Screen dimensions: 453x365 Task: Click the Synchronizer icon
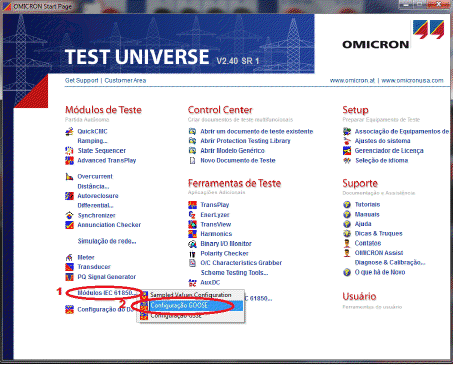coord(69,215)
